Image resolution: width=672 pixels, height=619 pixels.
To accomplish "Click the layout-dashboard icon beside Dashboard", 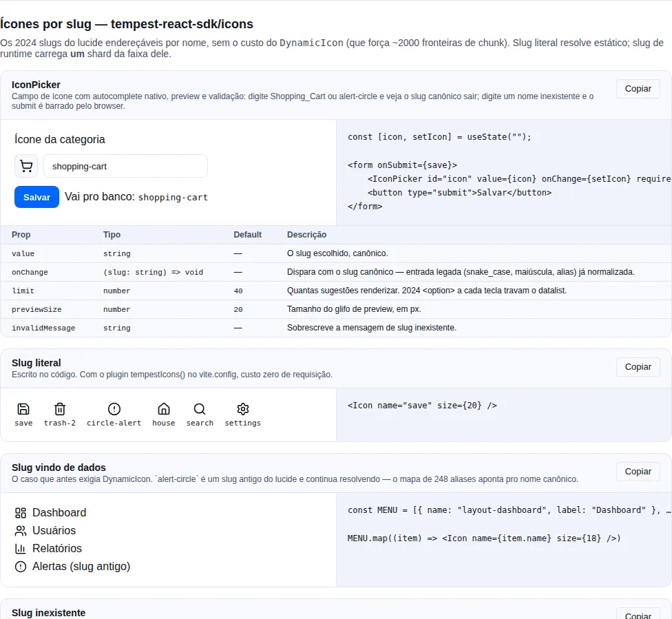I will click(x=21, y=513).
